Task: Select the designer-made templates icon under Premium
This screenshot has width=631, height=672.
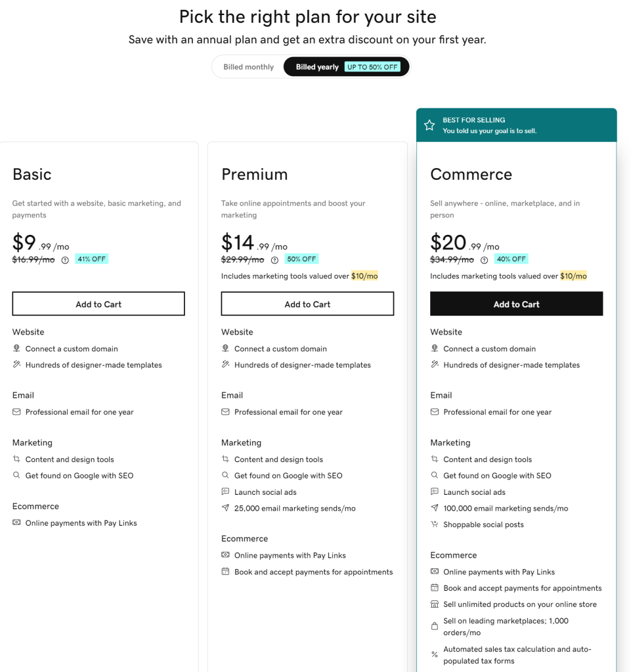Action: pos(225,365)
